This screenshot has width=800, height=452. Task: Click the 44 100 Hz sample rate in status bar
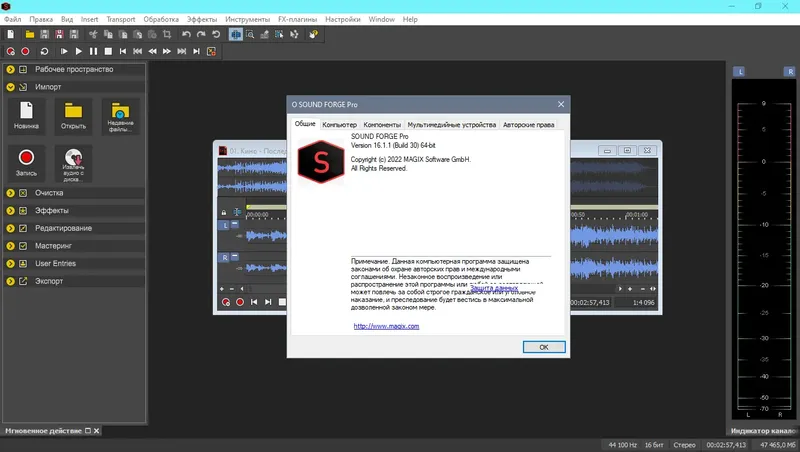[622, 445]
